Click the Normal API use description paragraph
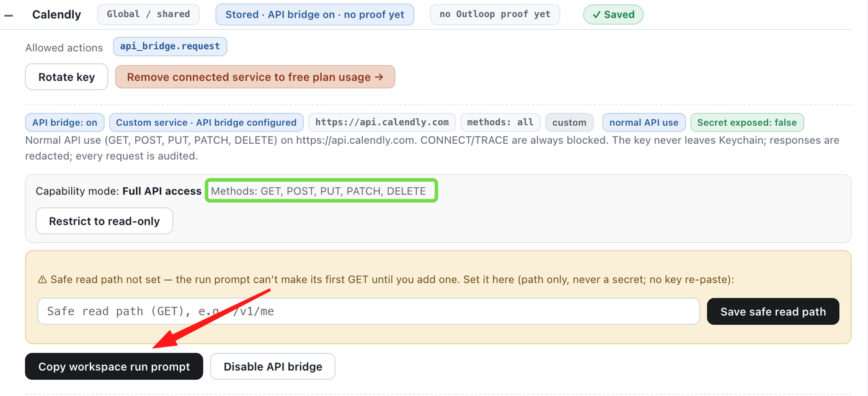 (433, 148)
